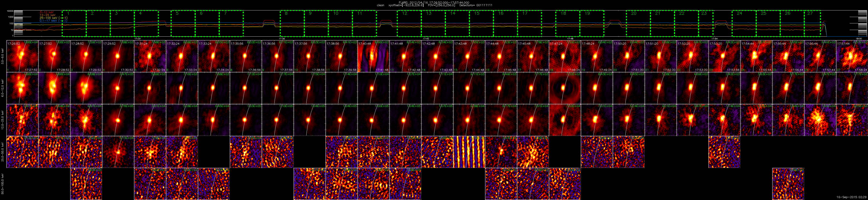Select time interval box 15 in lightcurve
The width and height of the screenshot is (868, 200).
pyautogui.click(x=481, y=23)
